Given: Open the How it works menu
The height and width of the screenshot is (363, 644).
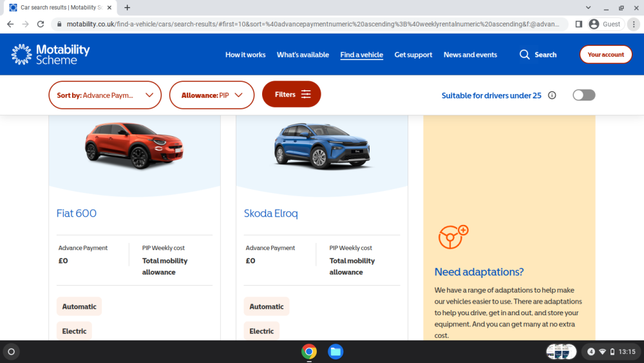Looking at the screenshot, I should click(245, 55).
